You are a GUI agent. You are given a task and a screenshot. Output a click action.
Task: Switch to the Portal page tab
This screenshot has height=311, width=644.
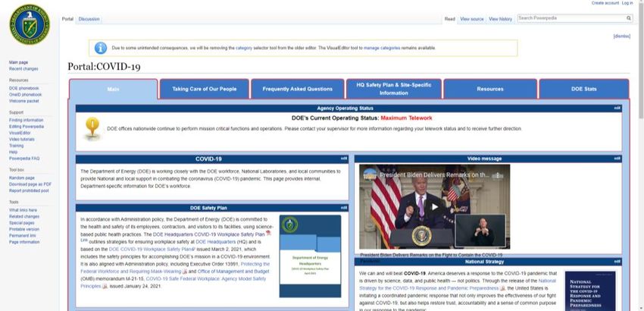coord(67,19)
